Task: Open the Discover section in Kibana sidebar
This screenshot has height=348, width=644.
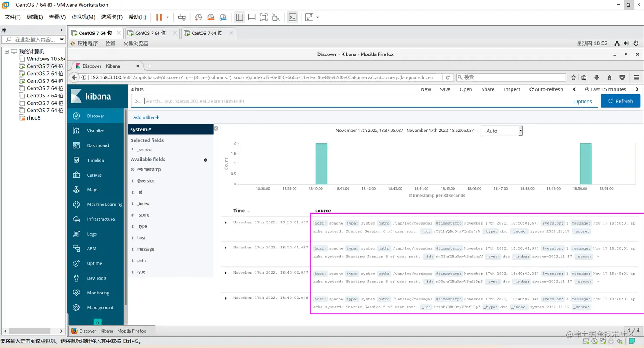Action: [x=95, y=116]
